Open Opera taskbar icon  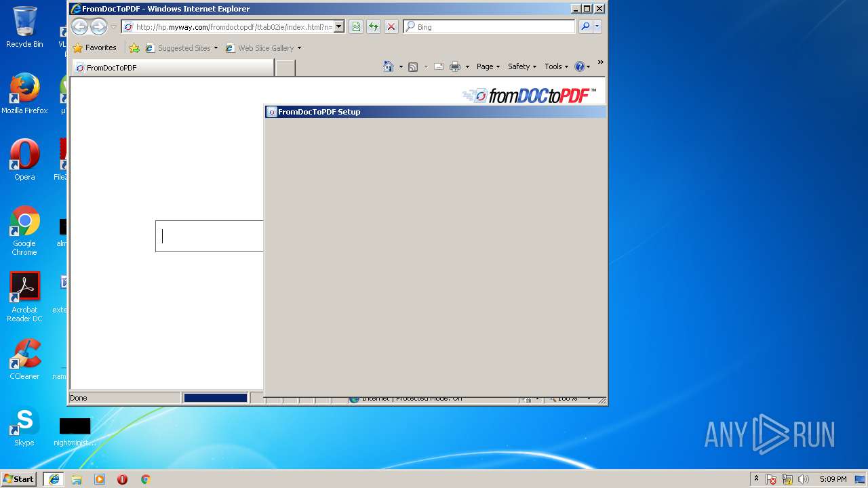(122, 479)
